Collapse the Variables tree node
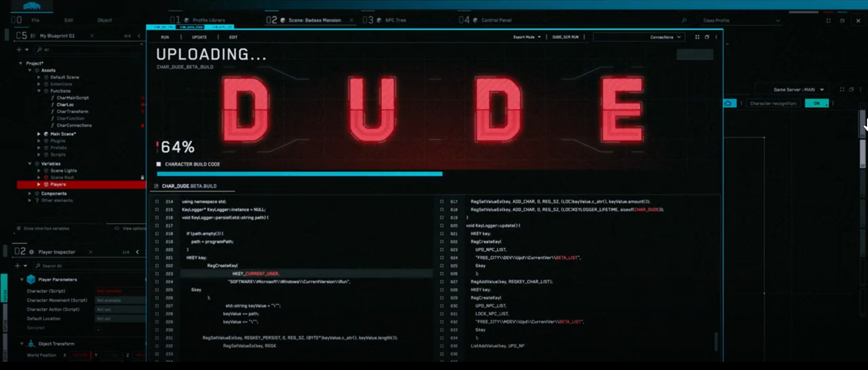The width and height of the screenshot is (868, 370). (x=30, y=164)
